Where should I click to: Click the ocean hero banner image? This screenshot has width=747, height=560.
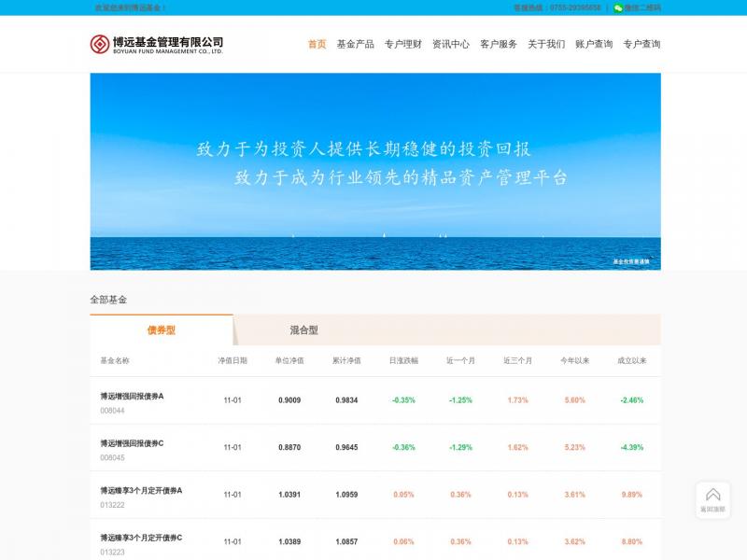(374, 171)
